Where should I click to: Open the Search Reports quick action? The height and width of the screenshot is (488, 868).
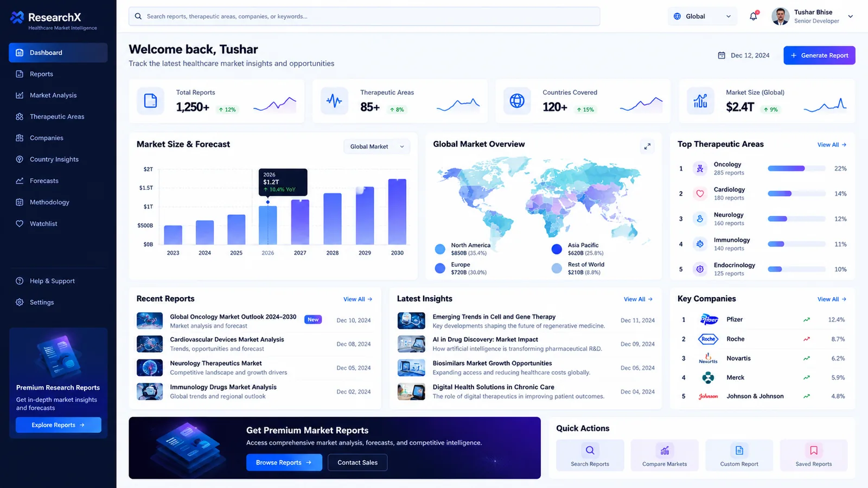tap(590, 455)
